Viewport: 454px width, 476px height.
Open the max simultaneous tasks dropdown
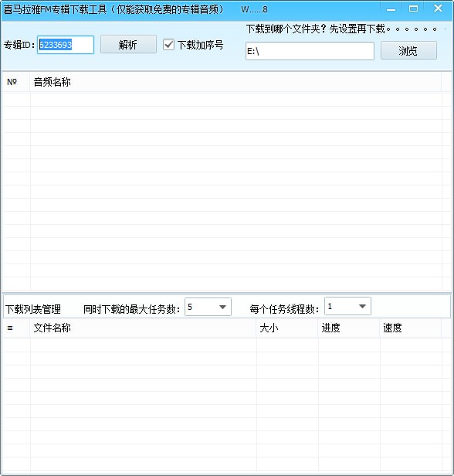coord(208,307)
